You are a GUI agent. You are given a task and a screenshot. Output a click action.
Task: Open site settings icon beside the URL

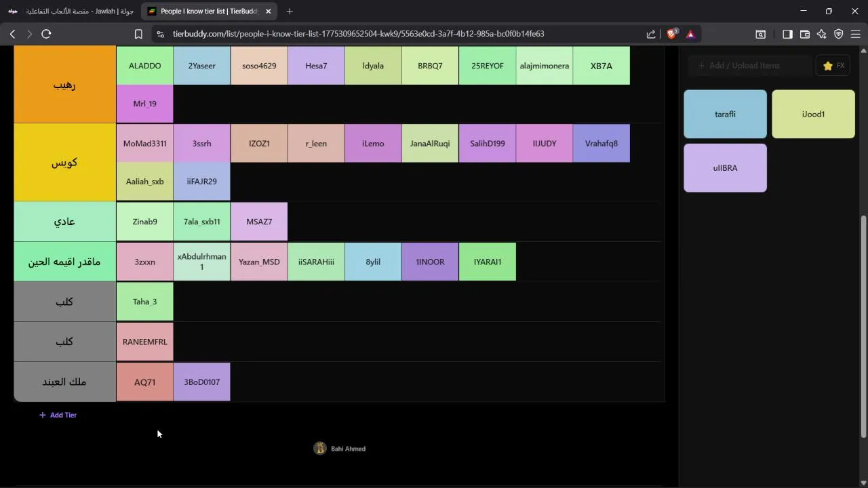pos(159,34)
